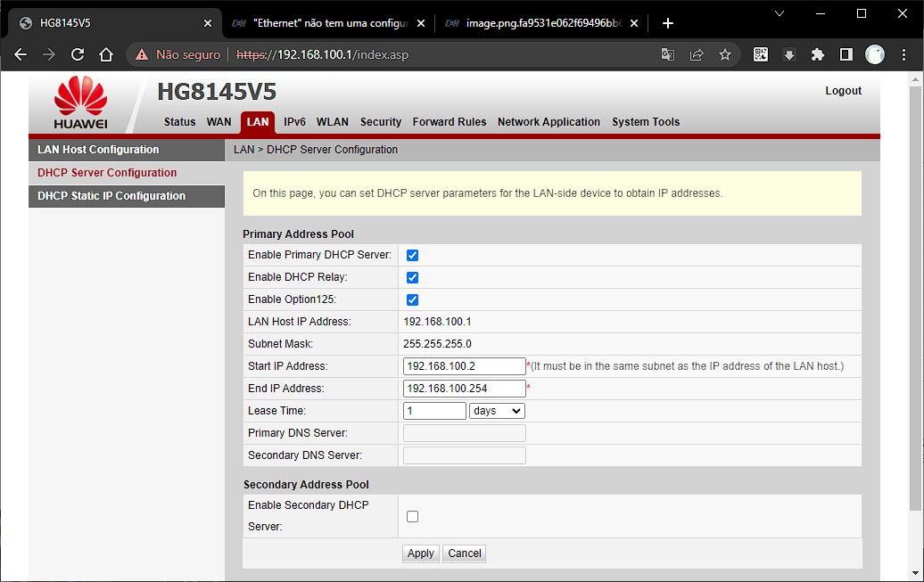Click the Start IP Address field
Viewport: 924px width, 582px height.
point(465,366)
